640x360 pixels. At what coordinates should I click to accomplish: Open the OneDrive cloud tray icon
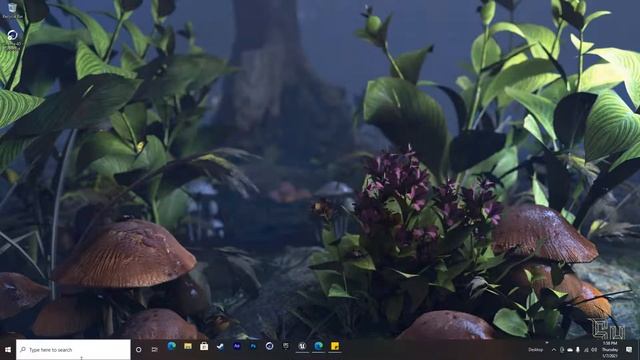click(x=570, y=350)
